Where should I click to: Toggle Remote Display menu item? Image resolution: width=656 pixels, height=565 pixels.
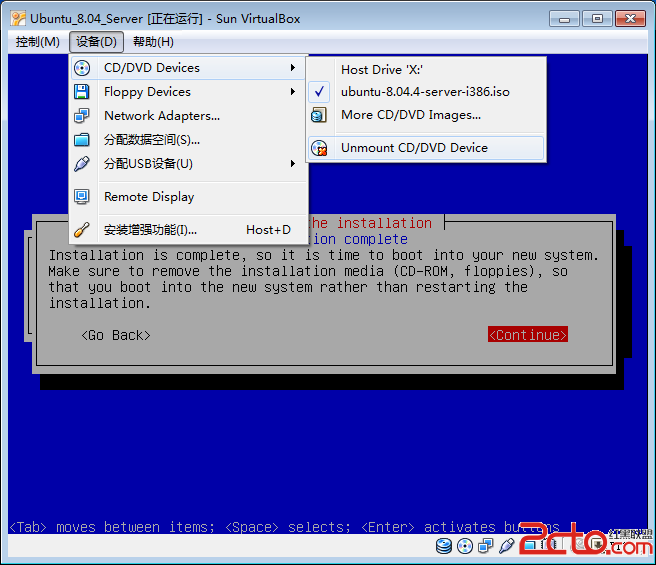[x=188, y=196]
